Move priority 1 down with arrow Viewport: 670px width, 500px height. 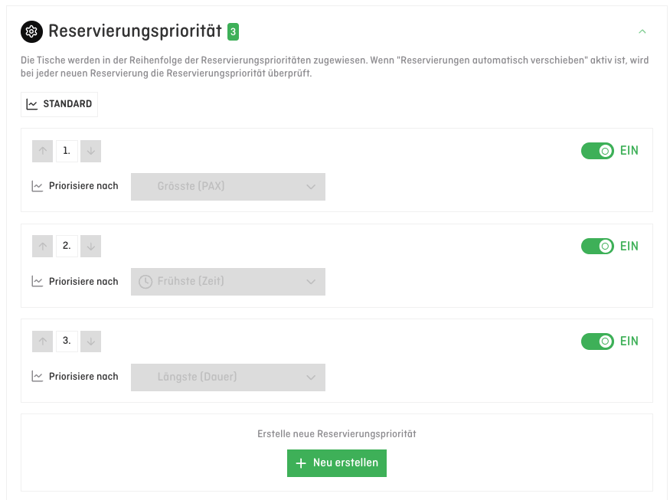point(91,151)
